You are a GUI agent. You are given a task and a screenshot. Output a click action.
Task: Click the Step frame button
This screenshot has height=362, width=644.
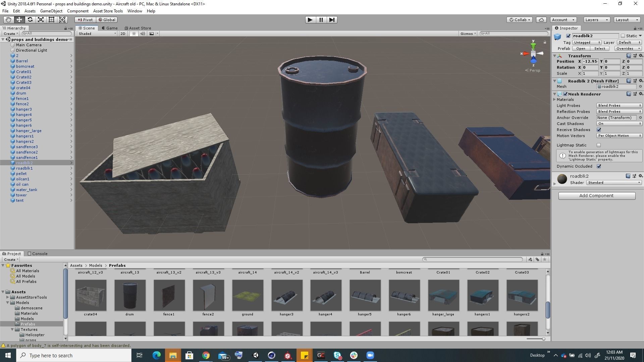click(332, 20)
